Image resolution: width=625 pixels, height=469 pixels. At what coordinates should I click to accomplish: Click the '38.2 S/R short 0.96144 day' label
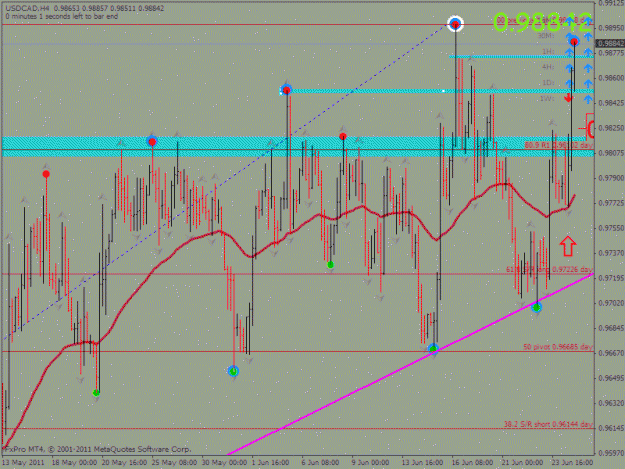click(548, 424)
